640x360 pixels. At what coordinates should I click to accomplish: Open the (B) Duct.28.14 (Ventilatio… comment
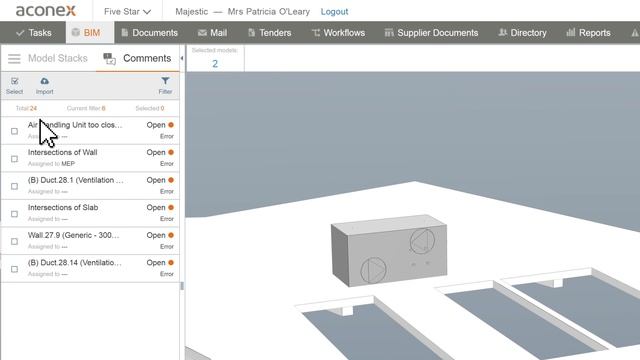pos(75,262)
